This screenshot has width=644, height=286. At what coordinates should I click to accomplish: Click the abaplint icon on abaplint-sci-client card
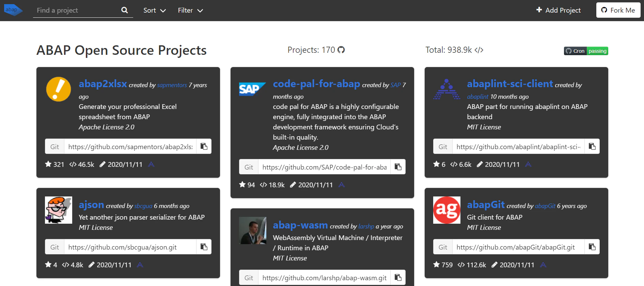point(528,164)
